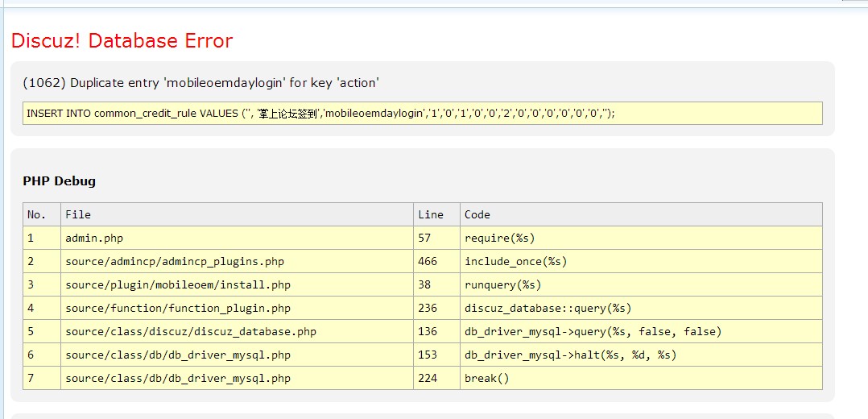Click line number 236
Image resolution: width=868 pixels, height=419 pixels.
pyautogui.click(x=436, y=308)
